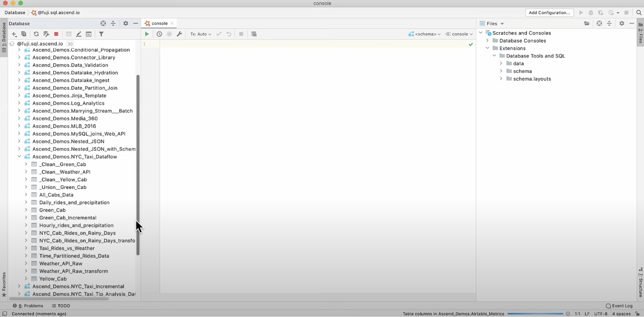This screenshot has width=644, height=317.
Task: Click the Database tree vertical scrollbar
Action: click(138, 165)
